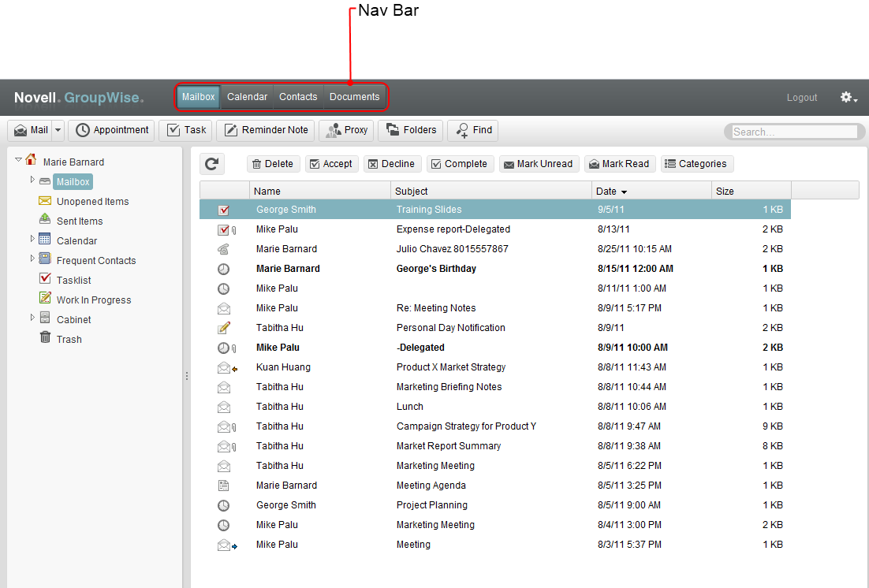Click Mark Unread button

click(x=539, y=164)
